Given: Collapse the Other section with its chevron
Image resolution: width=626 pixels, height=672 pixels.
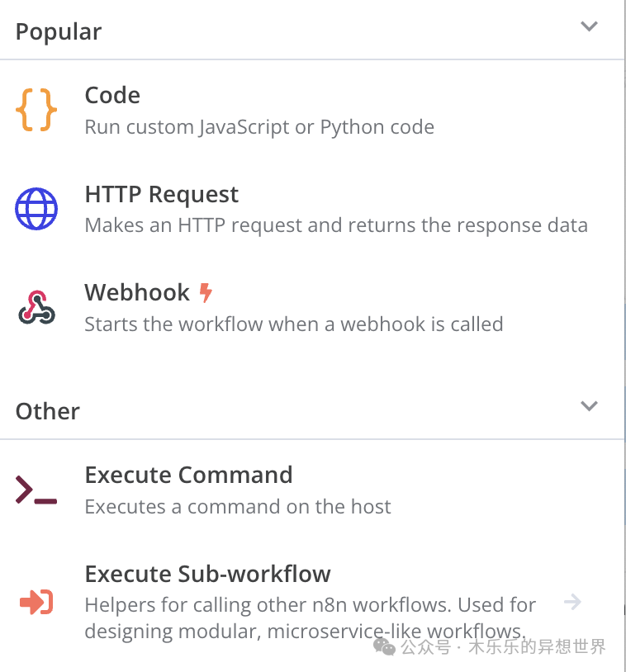Looking at the screenshot, I should [589, 406].
